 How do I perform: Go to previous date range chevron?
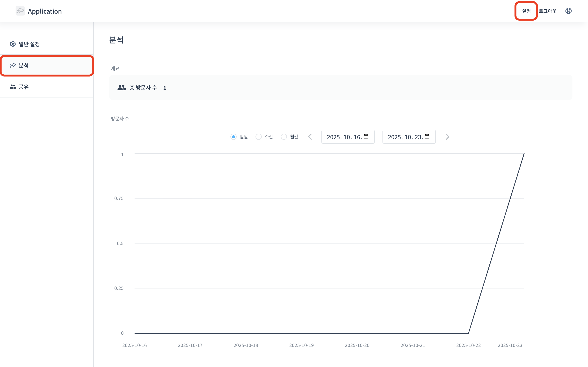(310, 137)
